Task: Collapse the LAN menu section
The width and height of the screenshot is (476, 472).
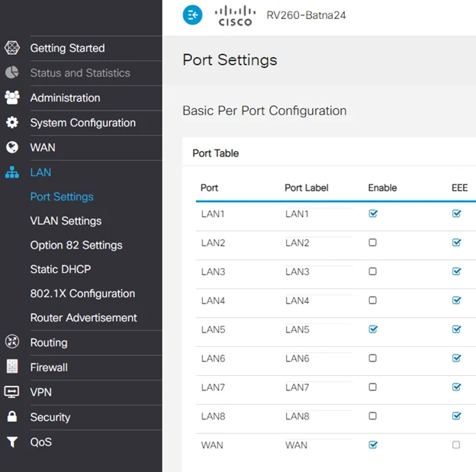Action: coord(40,172)
